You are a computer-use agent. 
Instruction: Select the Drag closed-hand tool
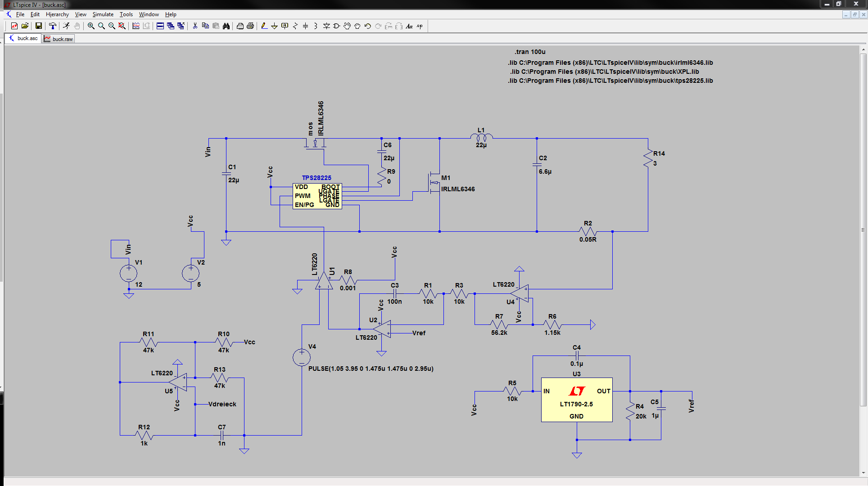357,26
